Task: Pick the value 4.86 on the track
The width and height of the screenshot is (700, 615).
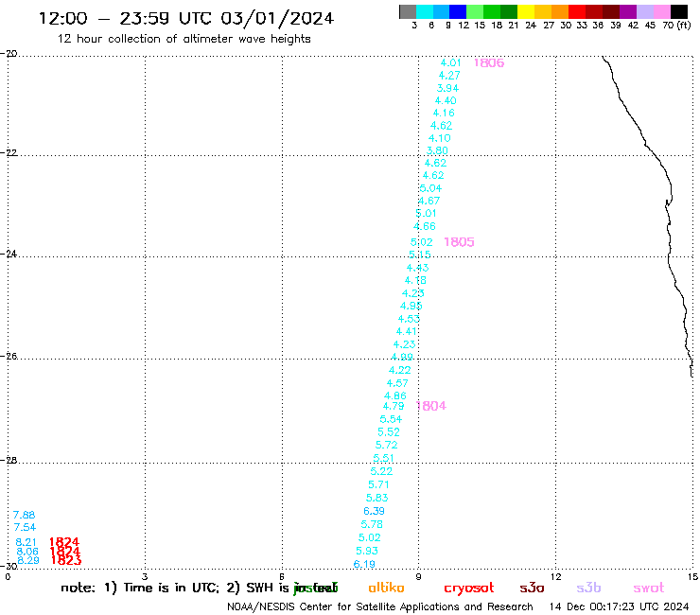Action: [x=395, y=395]
